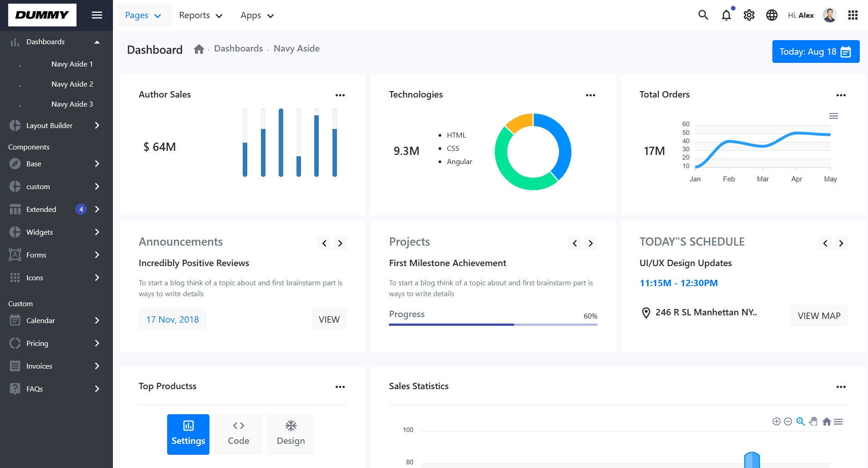Select Navy Aside 2 in the sidebar
This screenshot has height=468, width=868.
pyautogui.click(x=72, y=84)
